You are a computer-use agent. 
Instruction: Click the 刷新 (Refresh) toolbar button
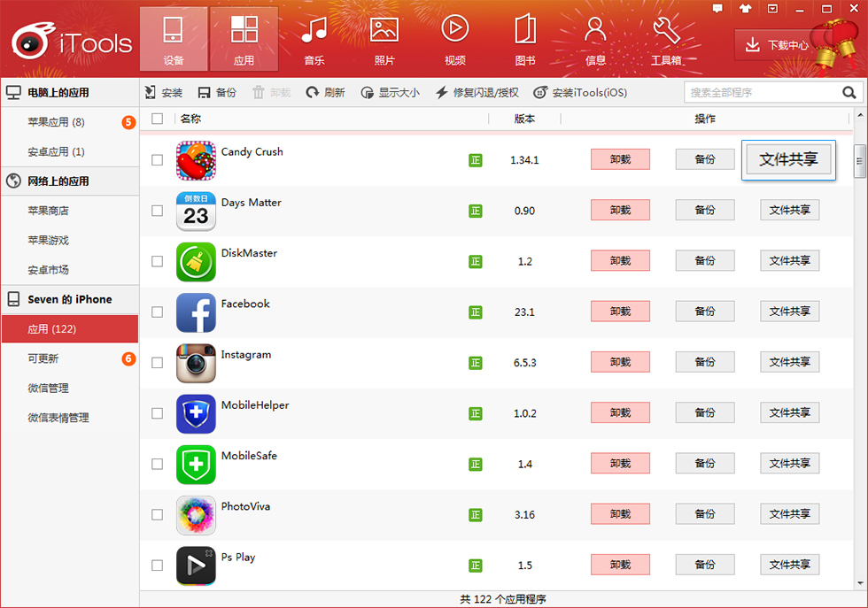point(326,92)
